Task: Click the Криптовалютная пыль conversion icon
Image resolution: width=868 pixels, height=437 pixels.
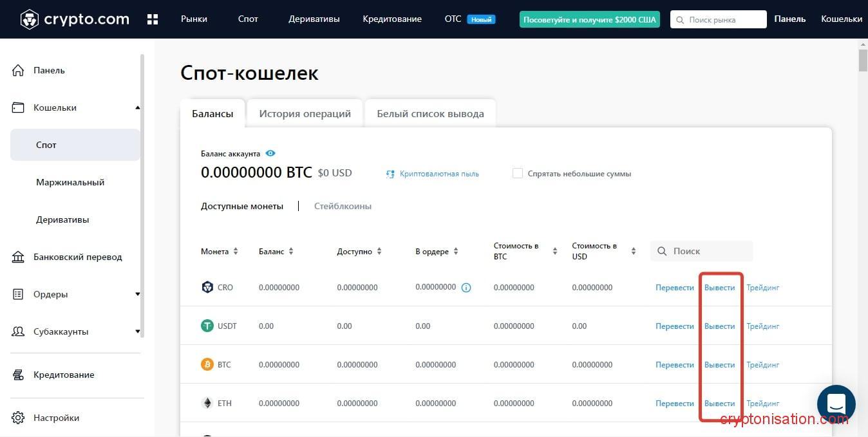Action: click(x=390, y=174)
